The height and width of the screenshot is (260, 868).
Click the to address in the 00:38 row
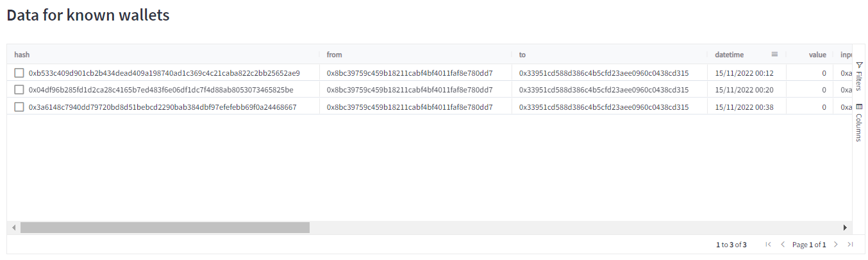604,107
